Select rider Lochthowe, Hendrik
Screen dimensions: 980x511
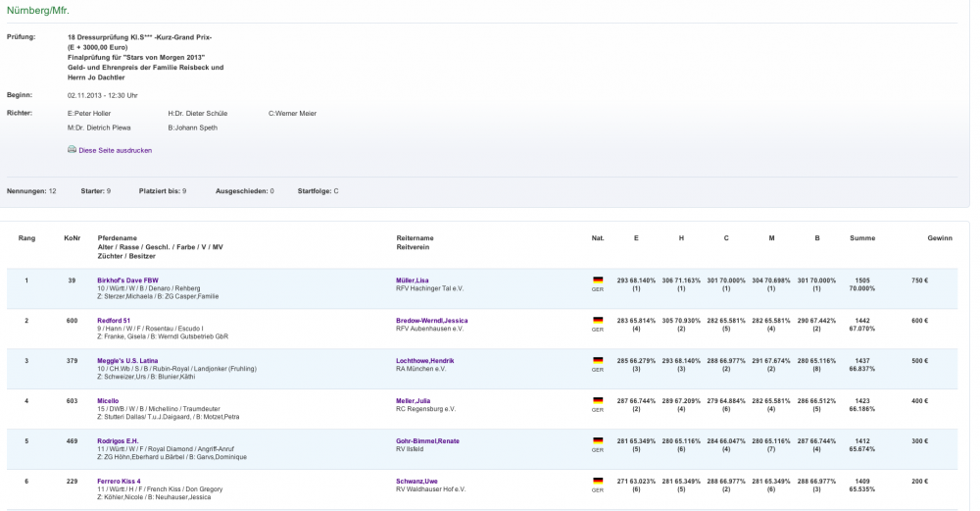tap(424, 360)
